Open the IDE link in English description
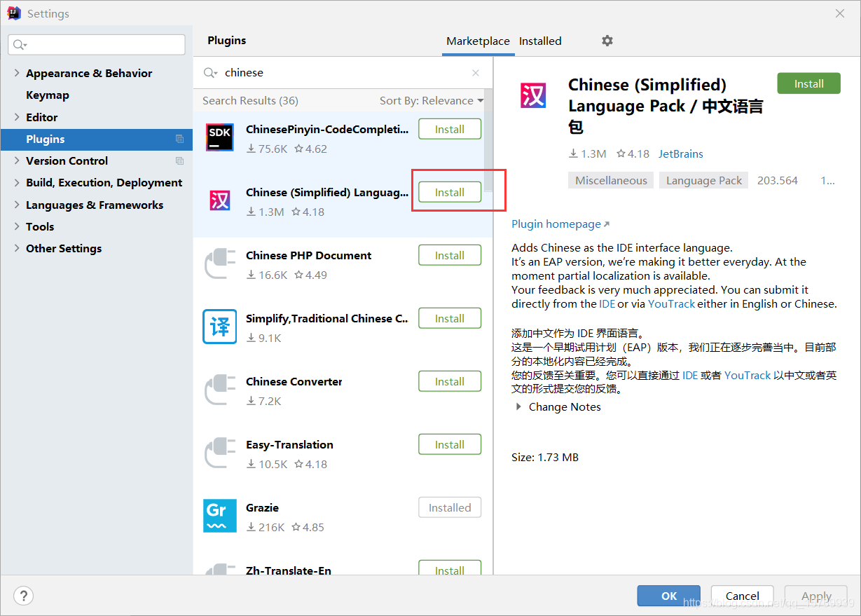The image size is (861, 616). [607, 303]
